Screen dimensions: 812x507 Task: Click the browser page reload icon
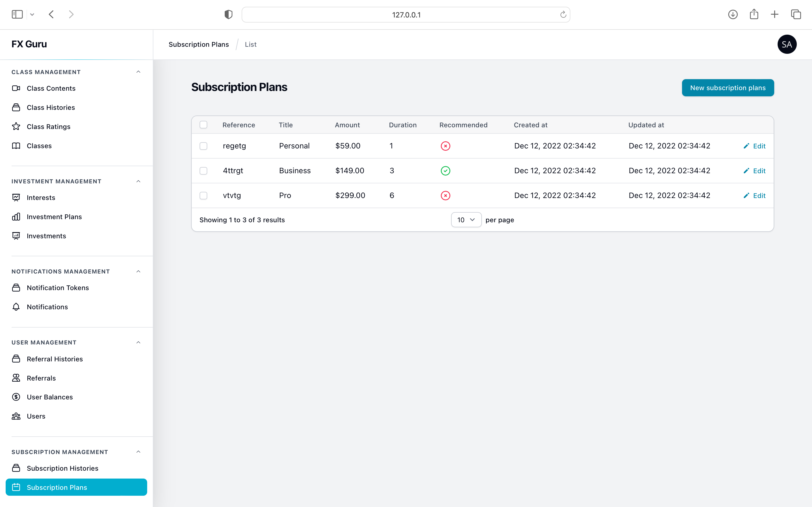click(x=563, y=14)
